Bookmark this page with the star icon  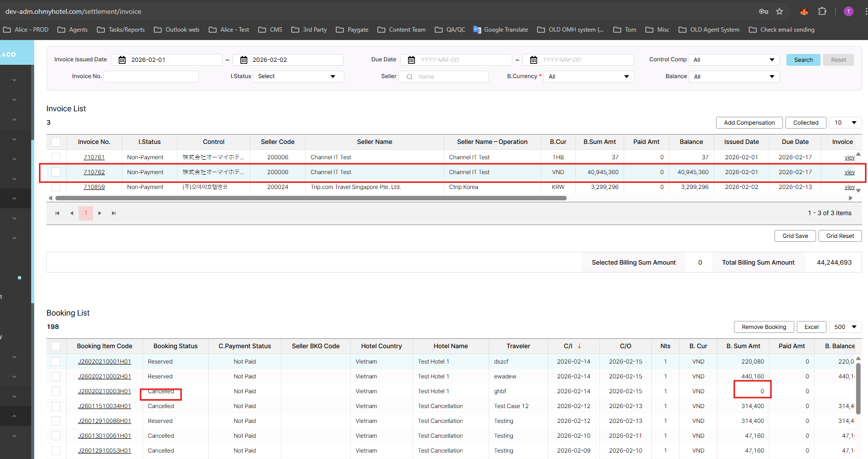tap(779, 11)
